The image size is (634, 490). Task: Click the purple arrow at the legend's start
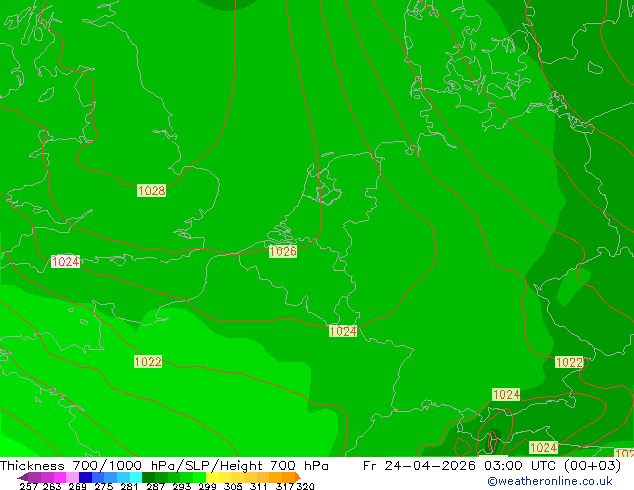[x=22, y=477]
